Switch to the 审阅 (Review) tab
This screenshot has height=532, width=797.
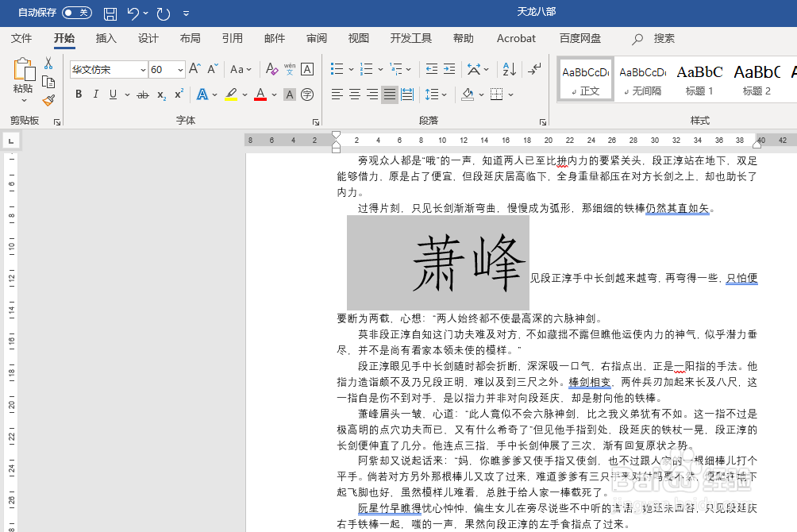317,38
